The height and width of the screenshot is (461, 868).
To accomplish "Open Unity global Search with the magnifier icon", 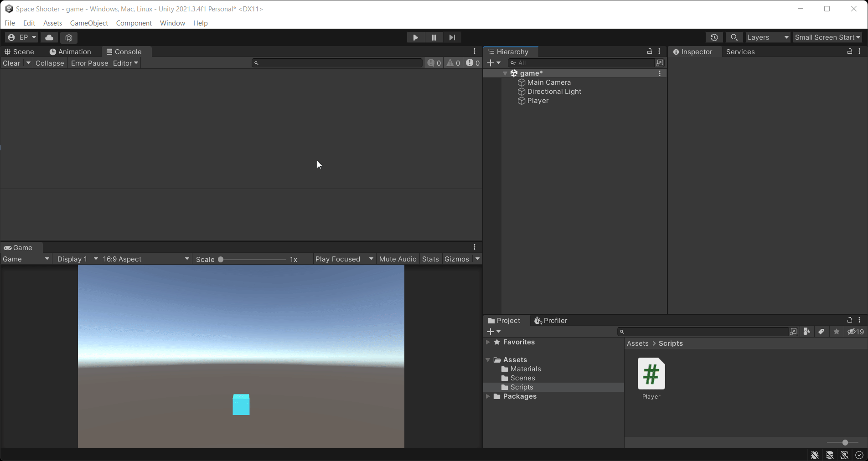I will [734, 37].
